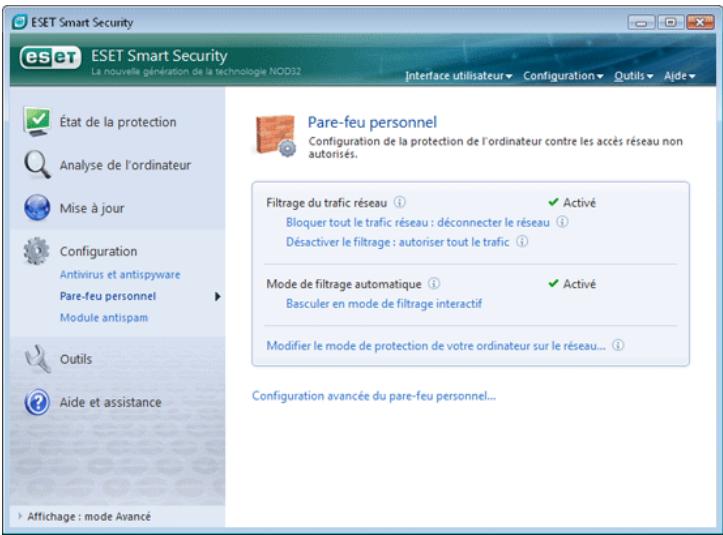Click Bloquer tout le trafic réseau link
Image resolution: width=723 pixels, height=535 pixels.
(418, 222)
